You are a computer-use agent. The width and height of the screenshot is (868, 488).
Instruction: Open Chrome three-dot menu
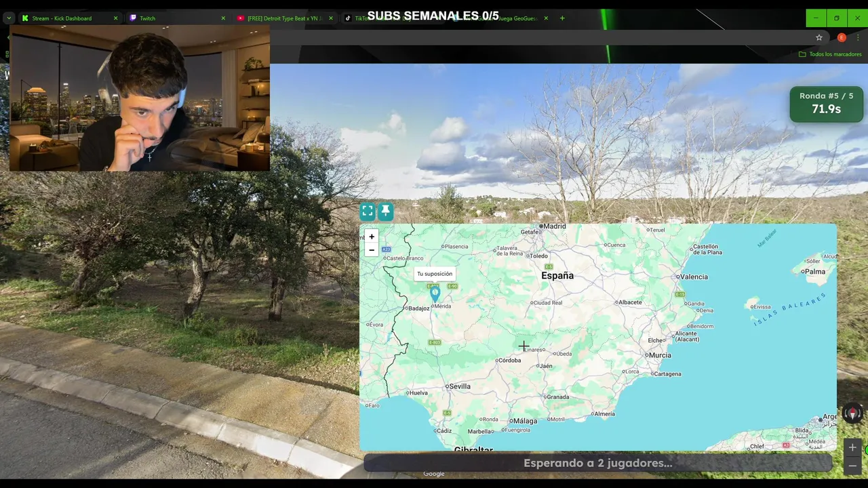pyautogui.click(x=859, y=37)
